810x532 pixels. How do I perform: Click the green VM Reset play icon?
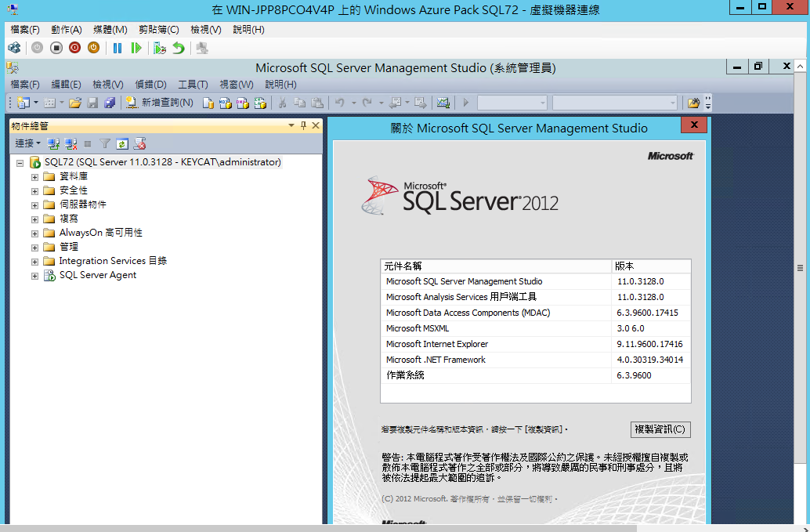coord(136,48)
